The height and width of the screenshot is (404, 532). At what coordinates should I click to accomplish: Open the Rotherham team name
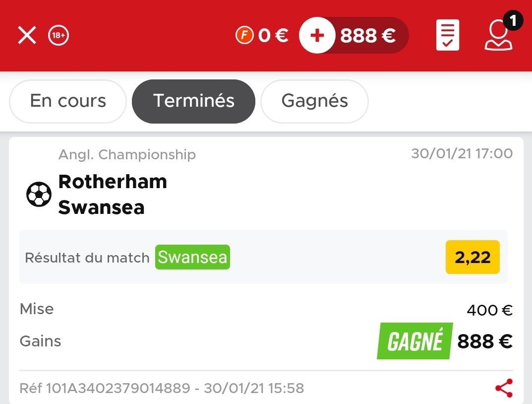113,182
